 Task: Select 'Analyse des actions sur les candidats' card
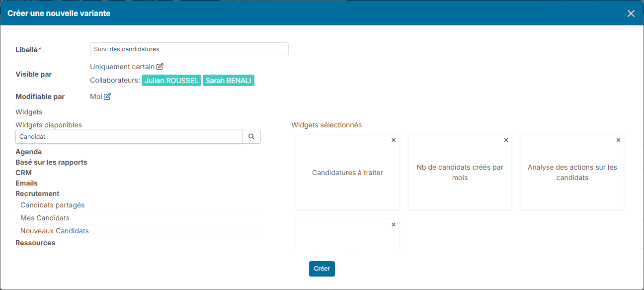pos(572,173)
